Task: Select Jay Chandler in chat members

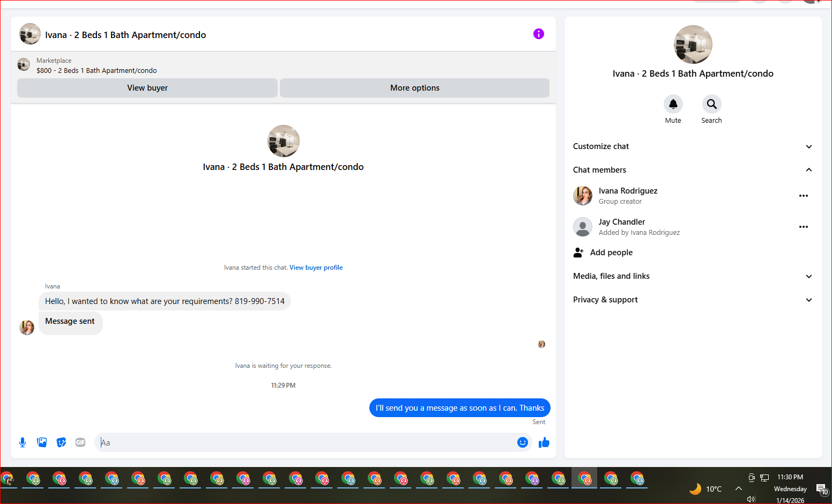Action: tap(622, 222)
